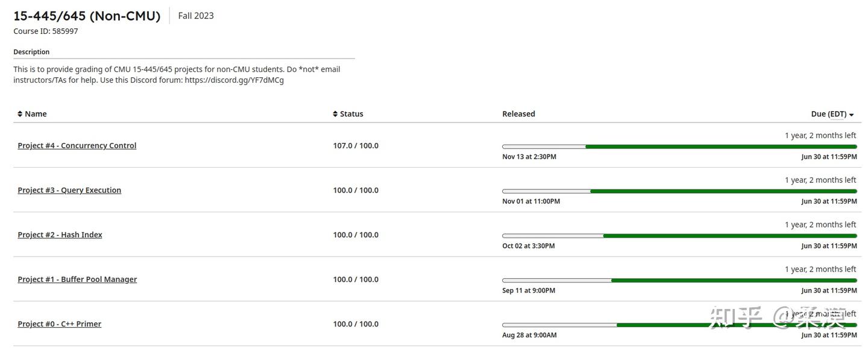This screenshot has width=868, height=353.
Task: Go to Project #2 - Hash Index
Action: tap(60, 235)
